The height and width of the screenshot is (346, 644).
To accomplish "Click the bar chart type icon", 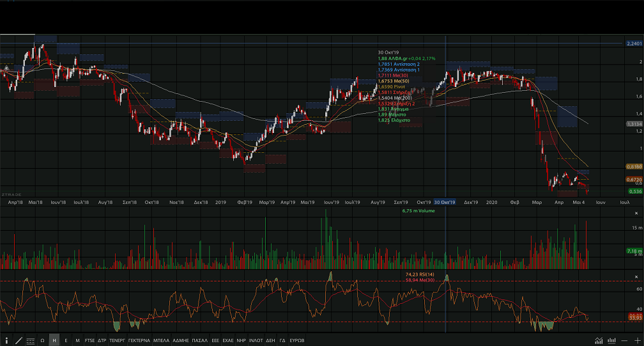I will [611, 340].
